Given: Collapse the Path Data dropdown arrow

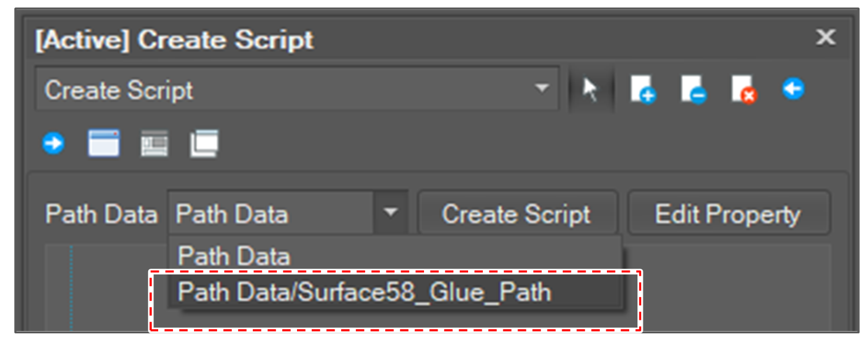Looking at the screenshot, I should (x=390, y=213).
